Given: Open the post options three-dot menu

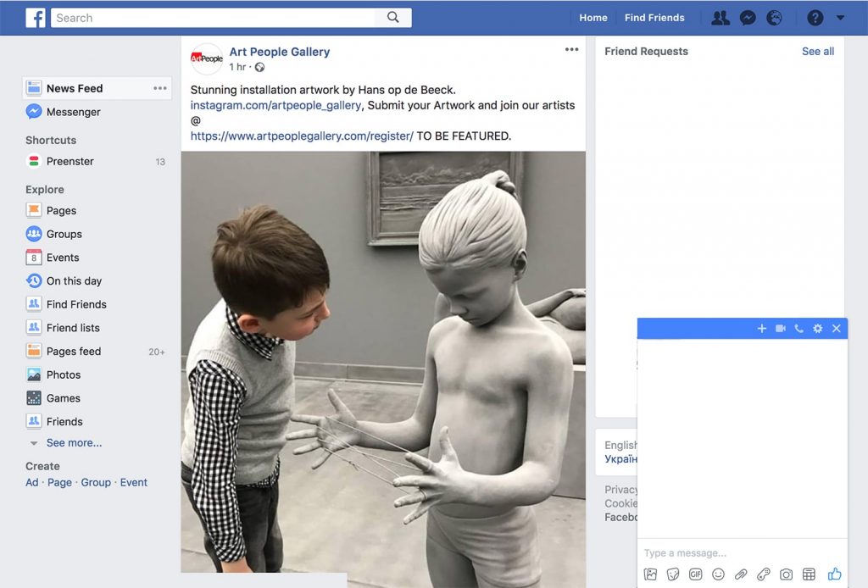Looking at the screenshot, I should (572, 50).
